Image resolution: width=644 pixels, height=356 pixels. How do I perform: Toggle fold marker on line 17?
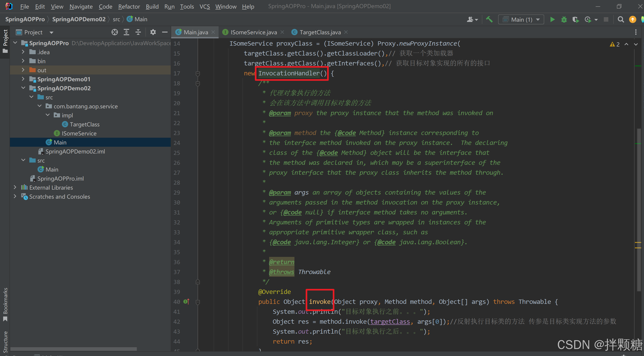tap(198, 74)
